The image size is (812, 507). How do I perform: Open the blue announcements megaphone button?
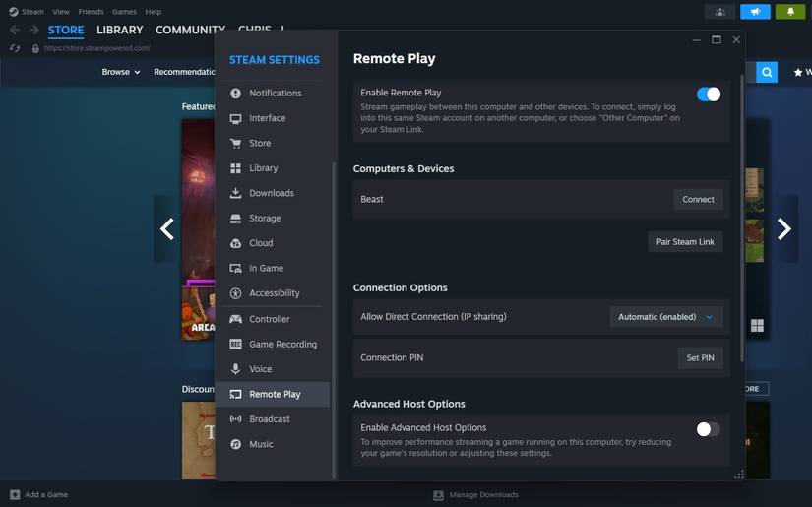[755, 12]
